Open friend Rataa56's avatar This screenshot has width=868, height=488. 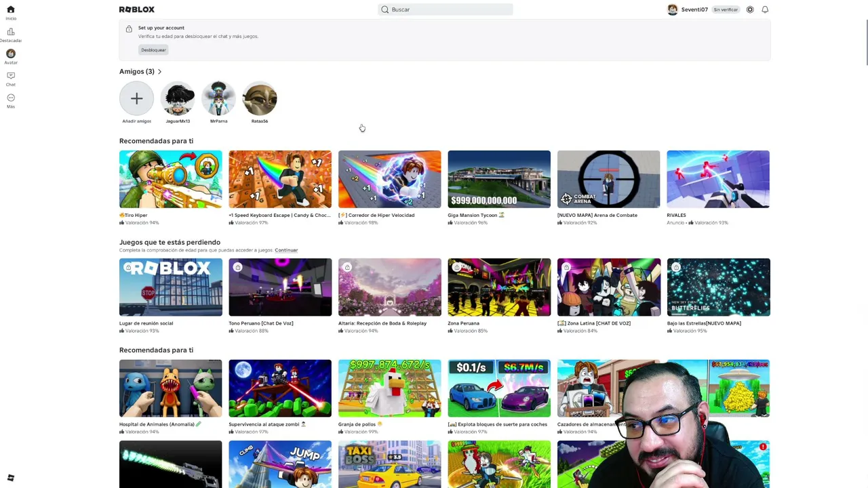tap(260, 99)
